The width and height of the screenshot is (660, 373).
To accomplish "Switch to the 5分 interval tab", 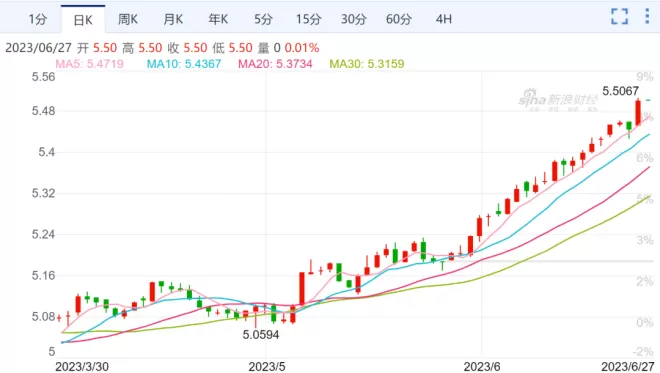I will [x=263, y=19].
